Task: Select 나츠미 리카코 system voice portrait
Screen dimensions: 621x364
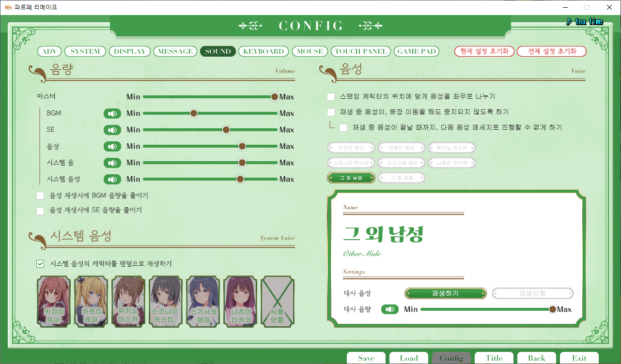Action: [240, 302]
